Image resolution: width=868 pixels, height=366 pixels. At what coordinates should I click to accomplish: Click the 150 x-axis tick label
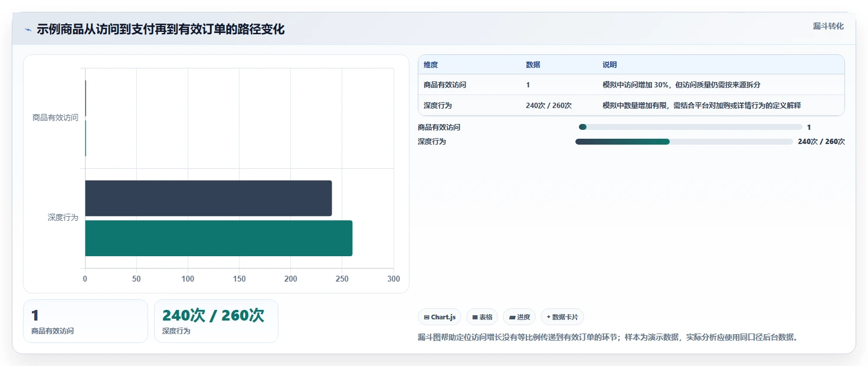239,279
